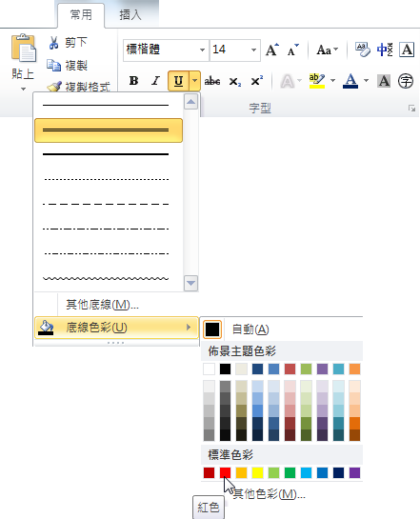Choose the dotted underline style
This screenshot has width=420, height=519.
pos(109,179)
